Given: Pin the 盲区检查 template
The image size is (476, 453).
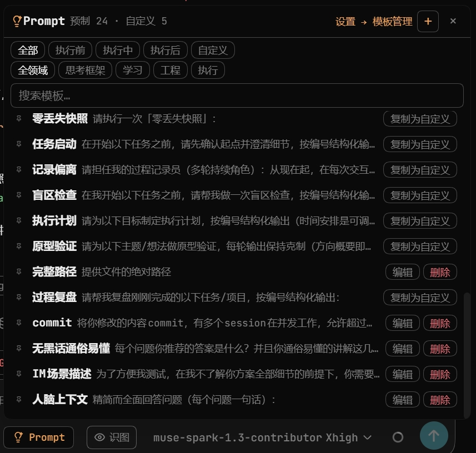Looking at the screenshot, I should click(19, 195).
